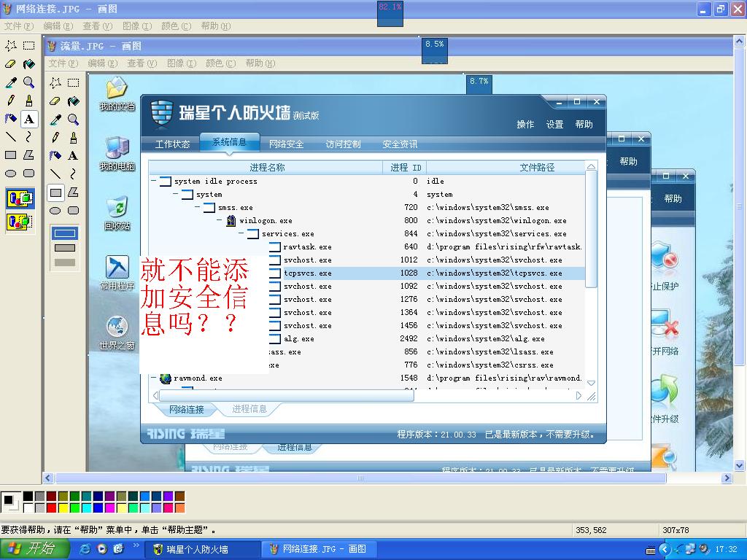
Task: Switch to the 访问控制 firewall tab
Action: click(x=343, y=144)
